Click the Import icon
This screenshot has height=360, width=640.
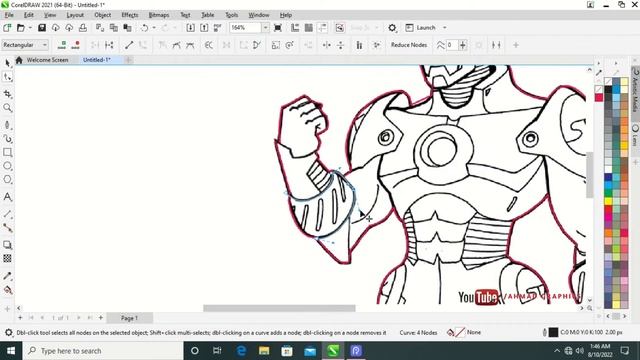coord(190,28)
